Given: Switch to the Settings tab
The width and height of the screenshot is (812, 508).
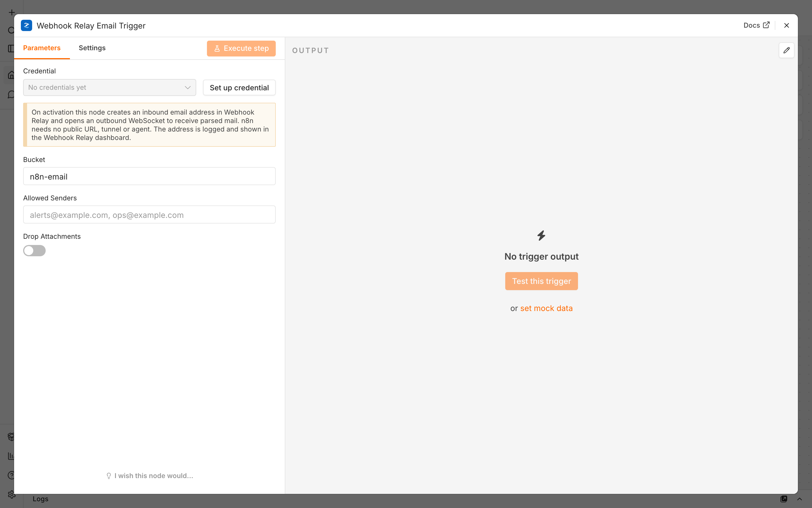Looking at the screenshot, I should tap(92, 48).
